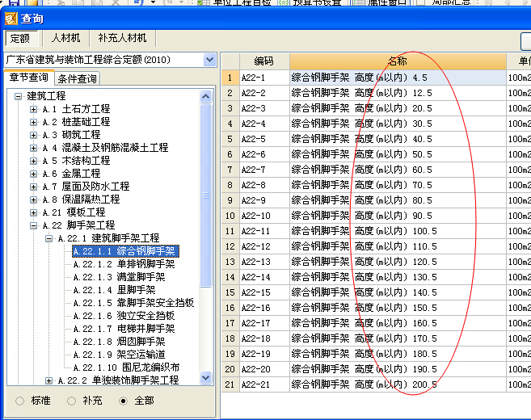Open the 条件查询 tab
Viewport: 531px width, 420px height.
point(78,79)
